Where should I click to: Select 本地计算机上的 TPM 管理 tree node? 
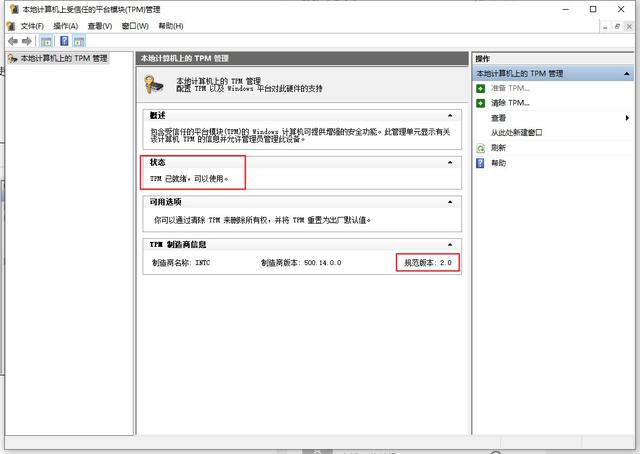64,58
